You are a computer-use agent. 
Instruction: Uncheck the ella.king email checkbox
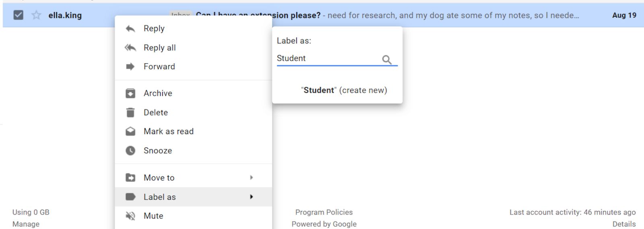[19, 15]
